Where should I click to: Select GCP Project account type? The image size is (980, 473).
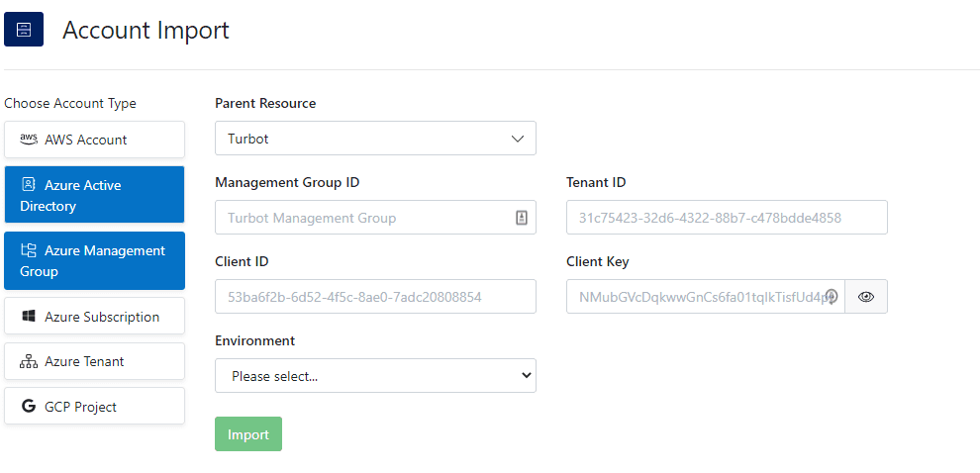pyautogui.click(x=94, y=406)
